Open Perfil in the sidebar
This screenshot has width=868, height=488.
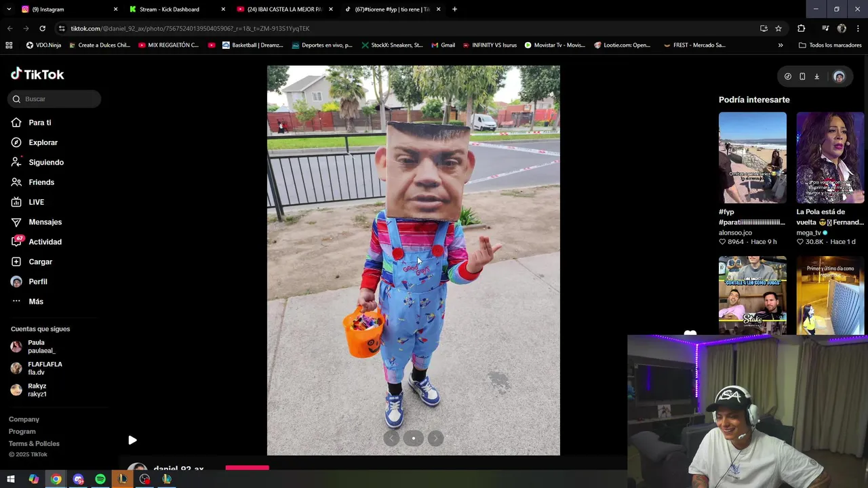29,281
